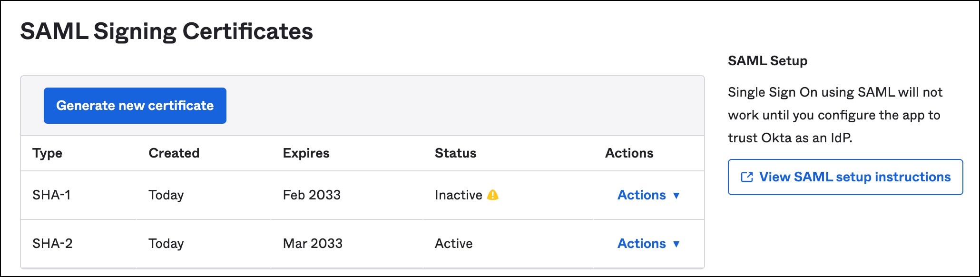Click the Mar 2033 expiry date
980x277 pixels.
coord(313,243)
